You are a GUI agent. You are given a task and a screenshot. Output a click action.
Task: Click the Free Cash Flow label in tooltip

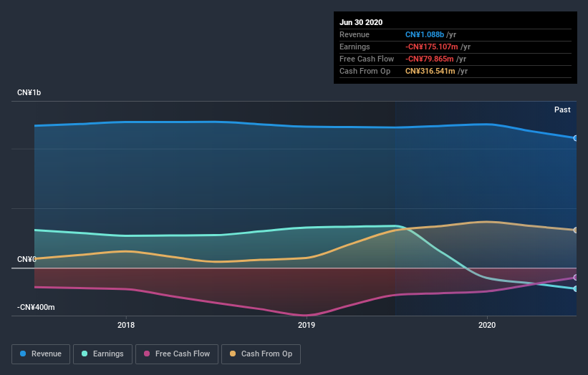click(x=367, y=59)
